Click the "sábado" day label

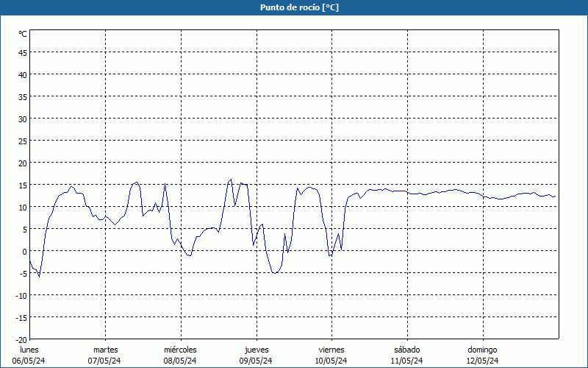tap(407, 350)
